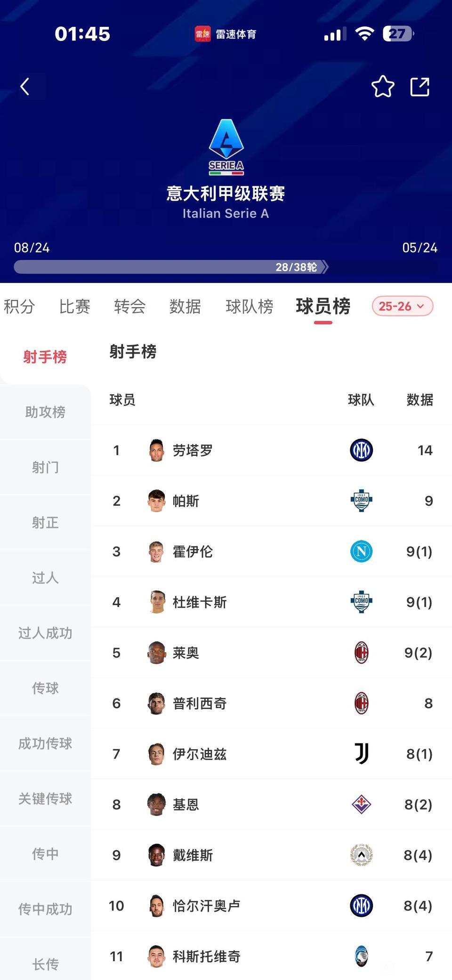Tap the 28/38轮 round progress bar

click(169, 267)
